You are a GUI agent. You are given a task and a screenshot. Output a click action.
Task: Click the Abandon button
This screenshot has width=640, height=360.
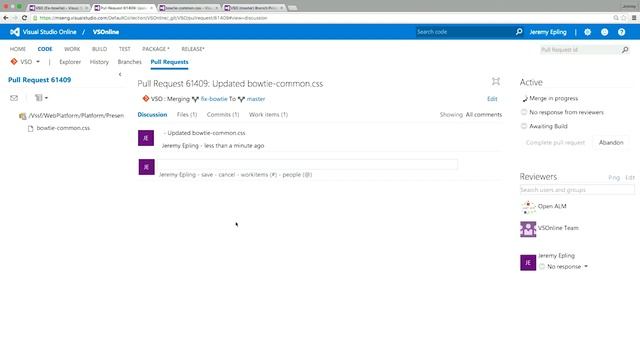611,142
